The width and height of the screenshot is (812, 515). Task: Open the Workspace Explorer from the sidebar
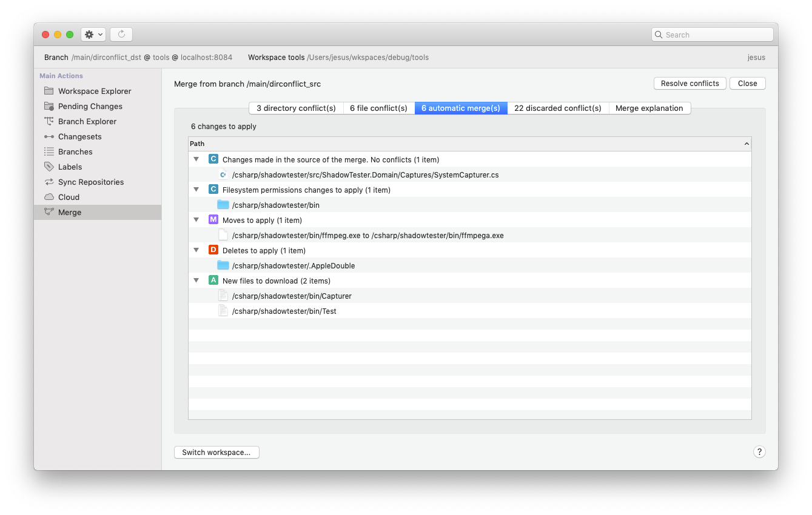tap(94, 91)
